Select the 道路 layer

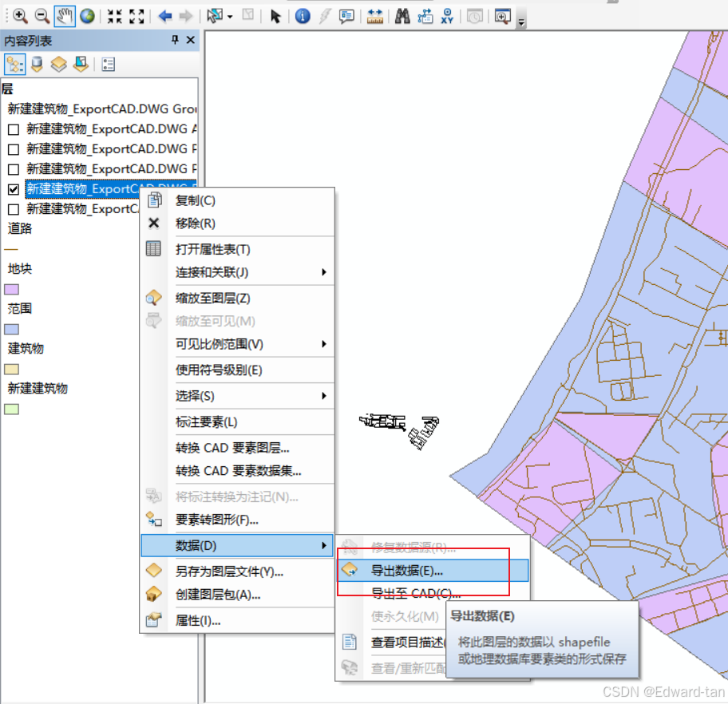click(20, 228)
